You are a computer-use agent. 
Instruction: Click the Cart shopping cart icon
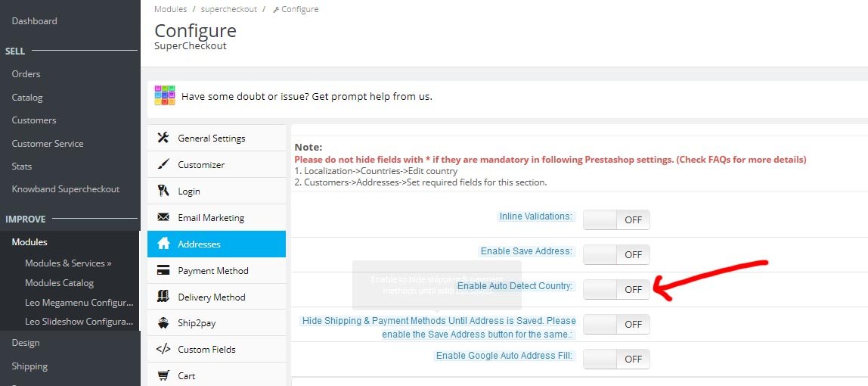[163, 375]
